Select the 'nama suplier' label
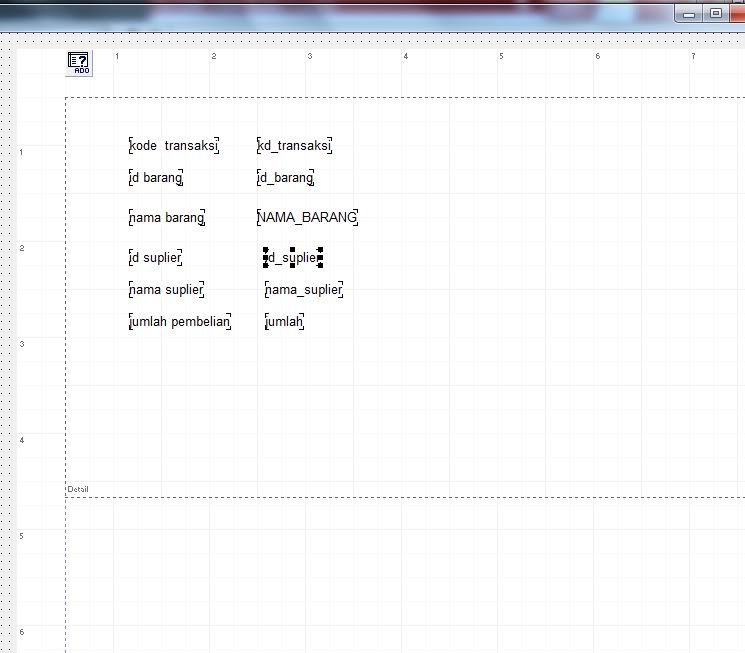The image size is (745, 653). pyautogui.click(x=167, y=290)
